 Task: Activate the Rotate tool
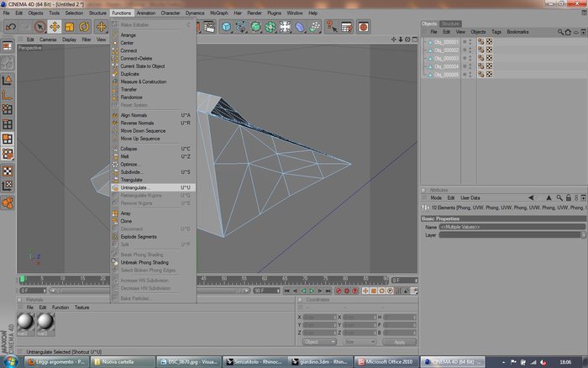pyautogui.click(x=84, y=27)
